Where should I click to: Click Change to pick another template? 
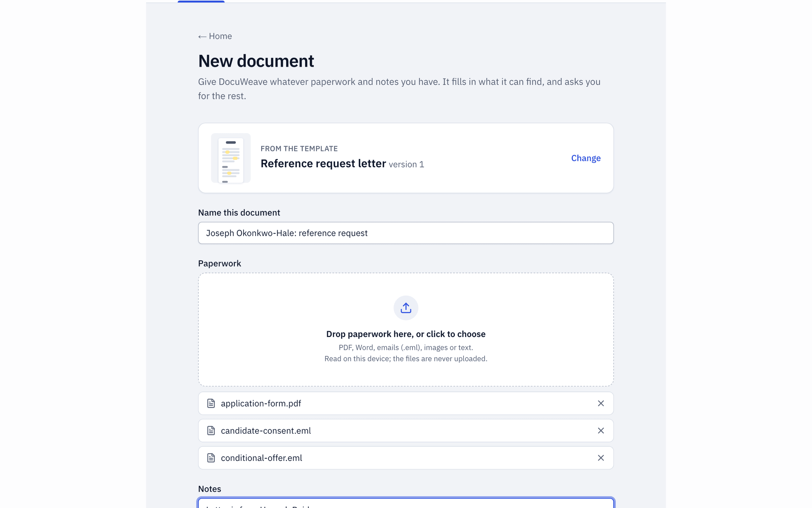(586, 158)
